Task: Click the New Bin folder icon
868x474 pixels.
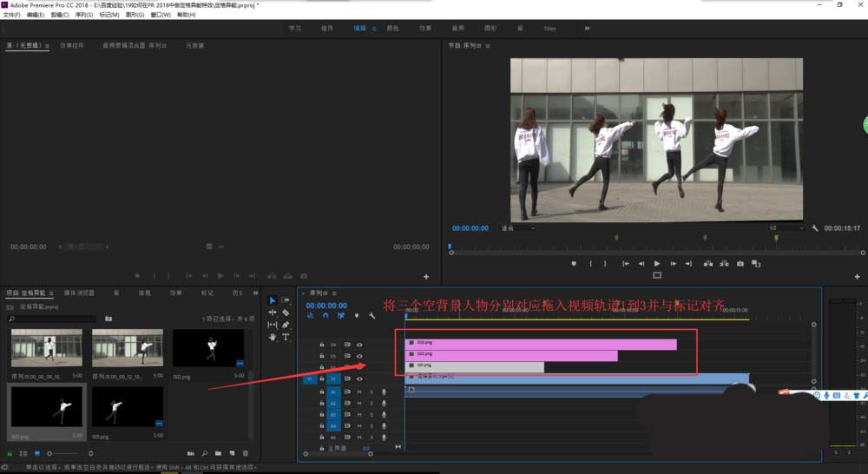Action: pyautogui.click(x=219, y=453)
